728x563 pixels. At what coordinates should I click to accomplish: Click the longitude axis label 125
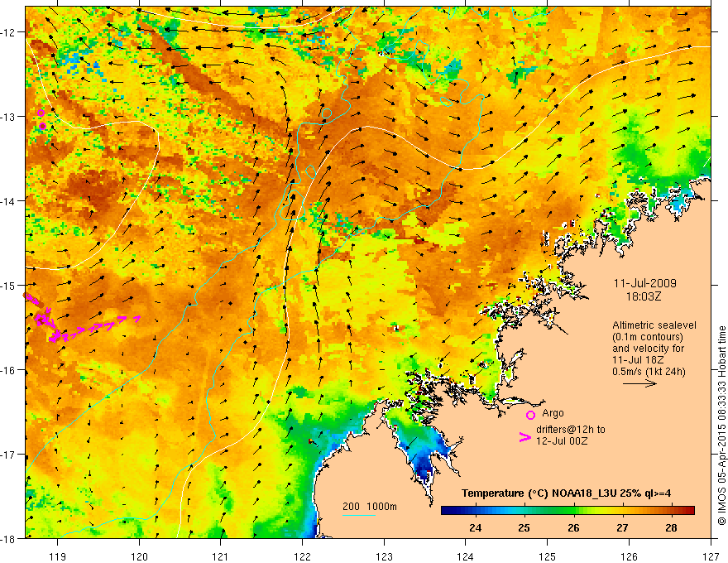[x=548, y=556]
